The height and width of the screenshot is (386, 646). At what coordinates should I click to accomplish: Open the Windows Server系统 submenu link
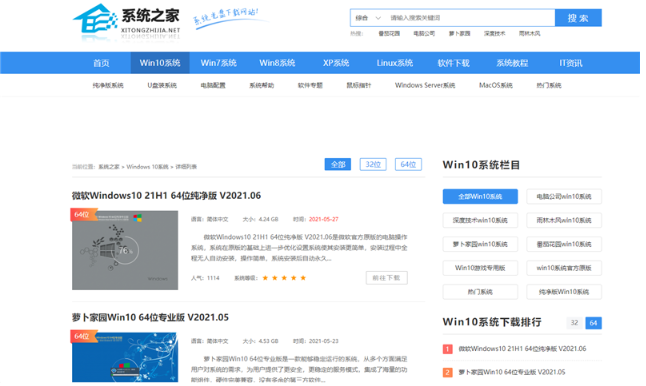[x=425, y=85]
